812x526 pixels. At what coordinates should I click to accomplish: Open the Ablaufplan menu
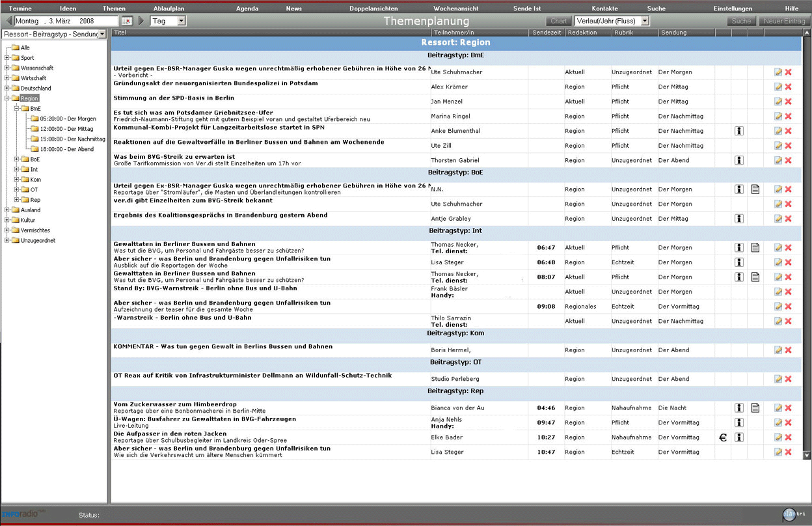pos(169,8)
